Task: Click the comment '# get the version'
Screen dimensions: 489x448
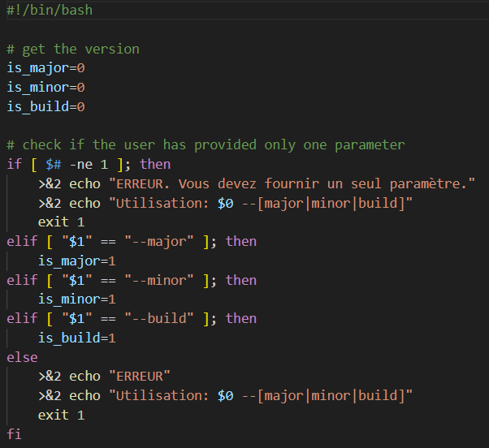Action: click(x=73, y=49)
